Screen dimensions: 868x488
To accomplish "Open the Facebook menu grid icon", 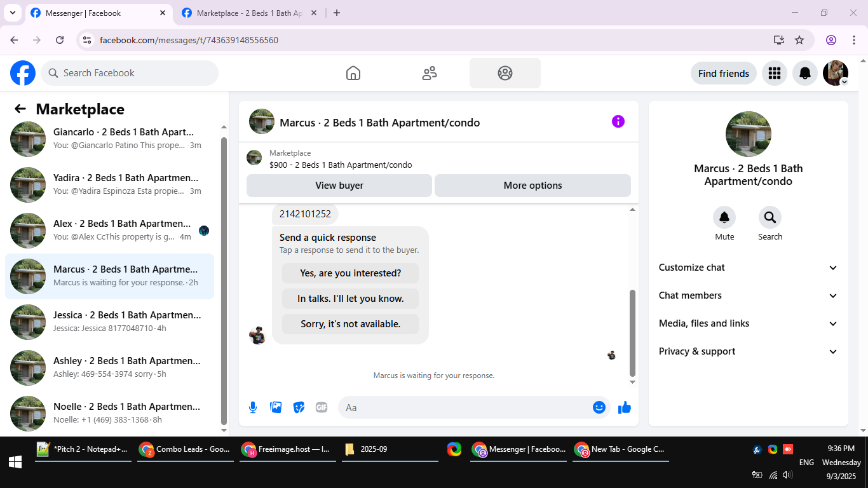I will coord(774,73).
